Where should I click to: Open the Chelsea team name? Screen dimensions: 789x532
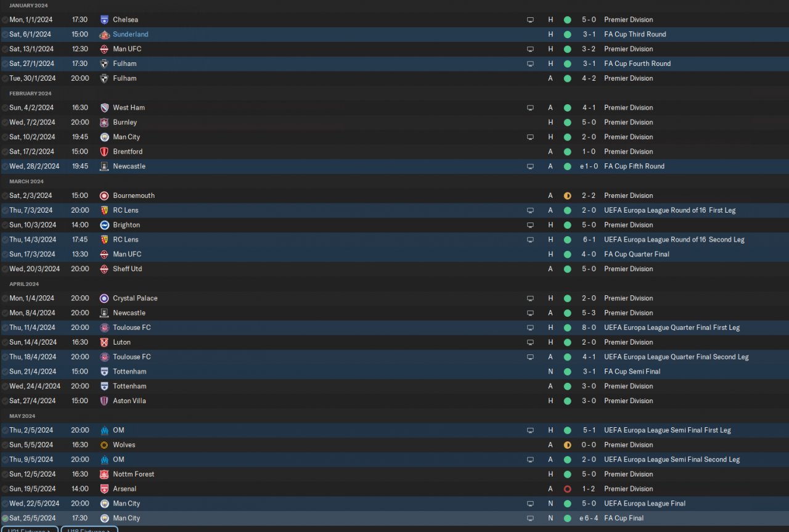126,20
